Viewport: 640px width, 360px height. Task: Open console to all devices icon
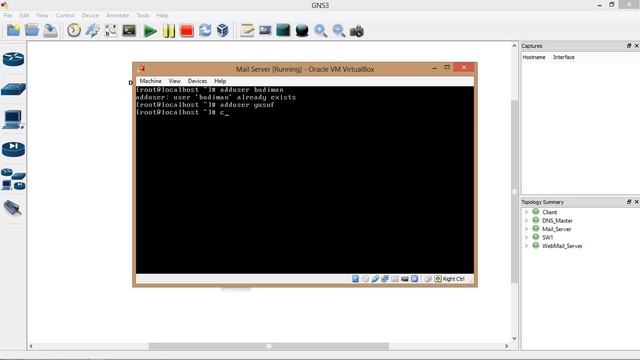129,31
